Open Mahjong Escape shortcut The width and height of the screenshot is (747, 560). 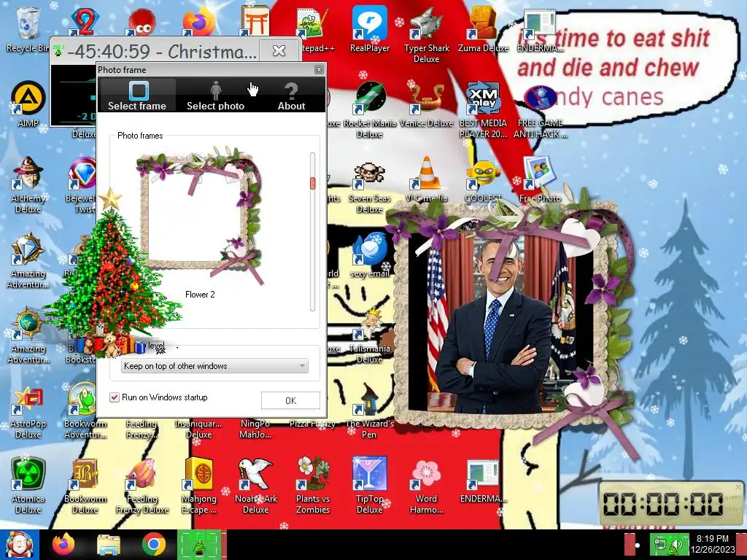tap(199, 486)
